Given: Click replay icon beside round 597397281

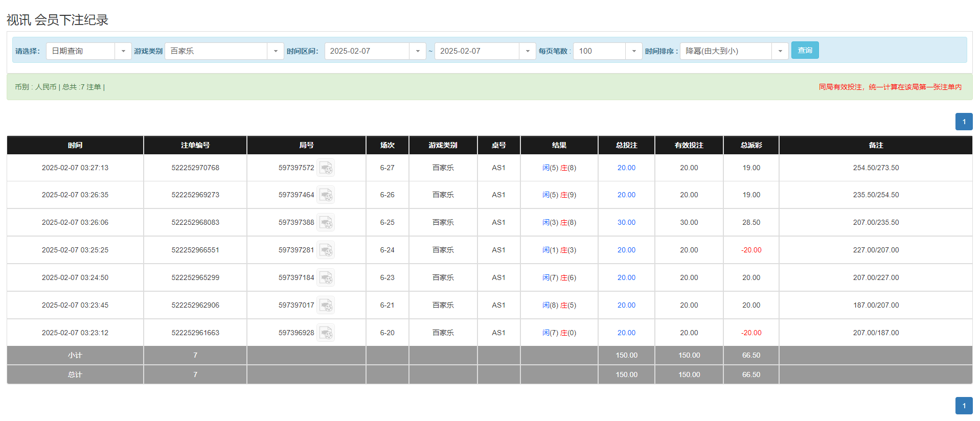Looking at the screenshot, I should (326, 250).
